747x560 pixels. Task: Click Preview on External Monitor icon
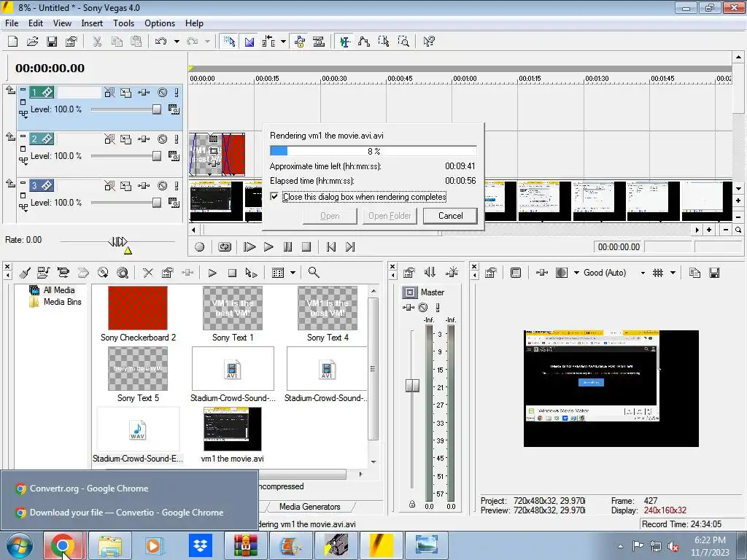point(516,273)
